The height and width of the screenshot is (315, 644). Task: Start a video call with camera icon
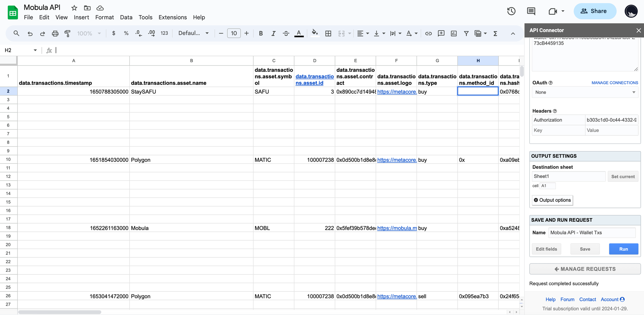pos(553,11)
